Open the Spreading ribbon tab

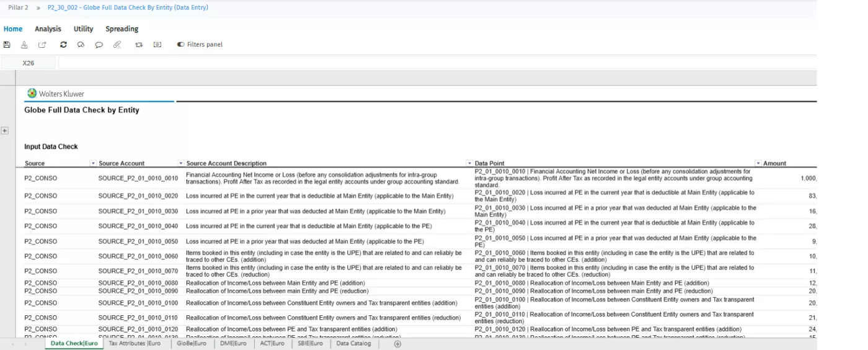click(122, 29)
